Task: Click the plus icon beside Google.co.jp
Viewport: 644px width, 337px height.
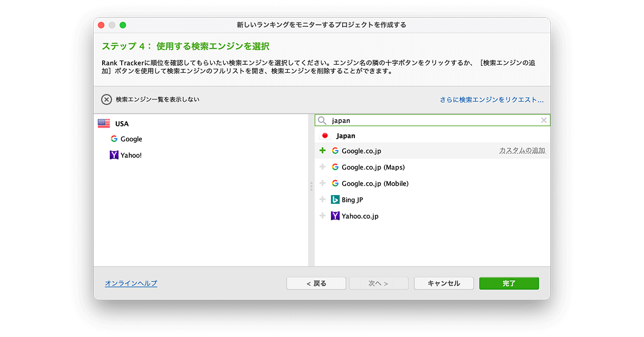Action: pos(323,151)
